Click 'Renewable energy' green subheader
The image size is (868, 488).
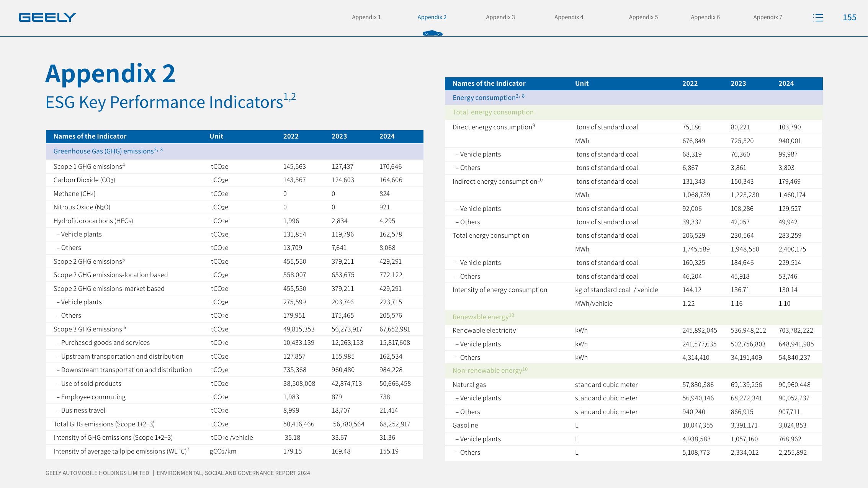[x=483, y=317]
